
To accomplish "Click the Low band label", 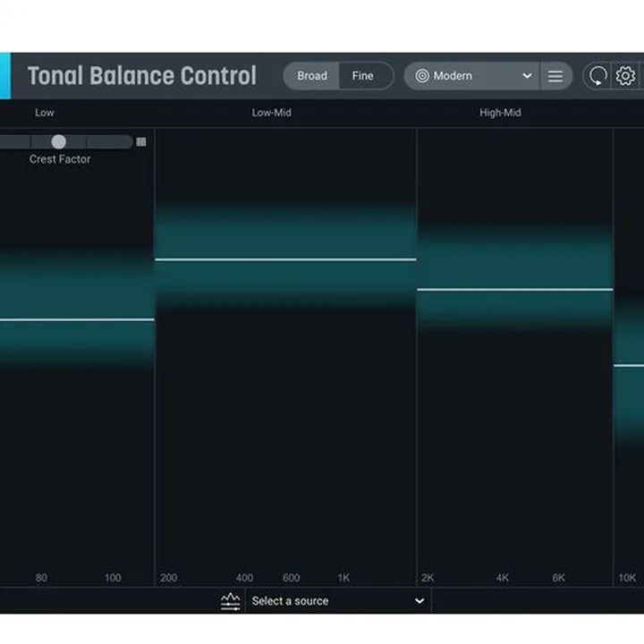I will tap(45, 113).
